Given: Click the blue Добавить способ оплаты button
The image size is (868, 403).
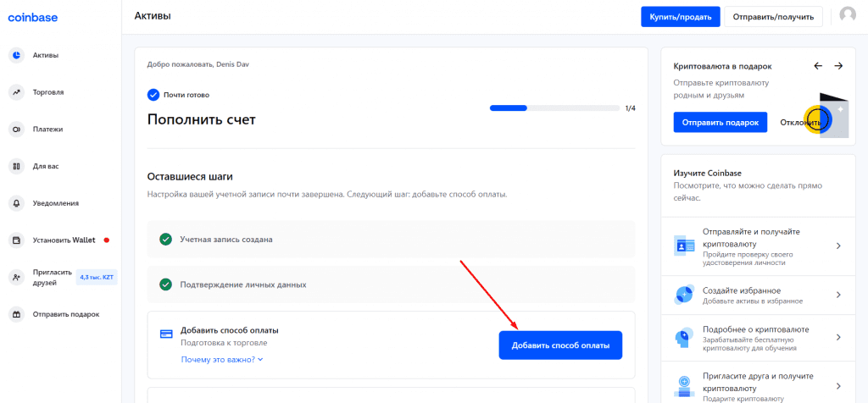Looking at the screenshot, I should [x=560, y=345].
